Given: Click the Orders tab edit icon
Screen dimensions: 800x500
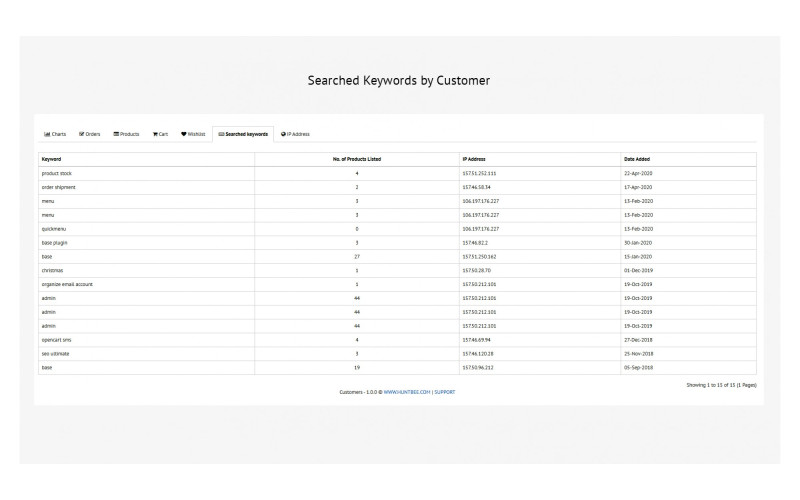Looking at the screenshot, I should (x=82, y=134).
